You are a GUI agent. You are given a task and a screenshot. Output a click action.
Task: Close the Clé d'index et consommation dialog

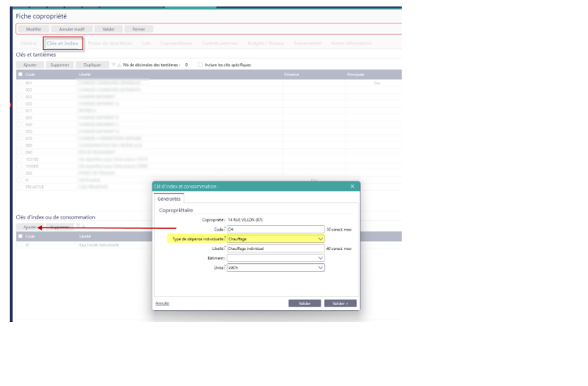pyautogui.click(x=352, y=186)
